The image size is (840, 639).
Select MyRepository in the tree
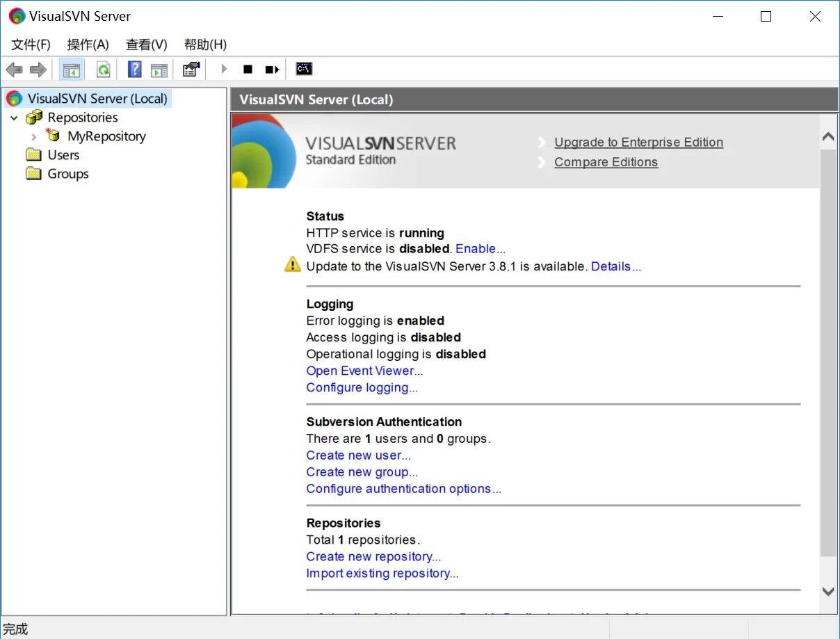point(106,136)
